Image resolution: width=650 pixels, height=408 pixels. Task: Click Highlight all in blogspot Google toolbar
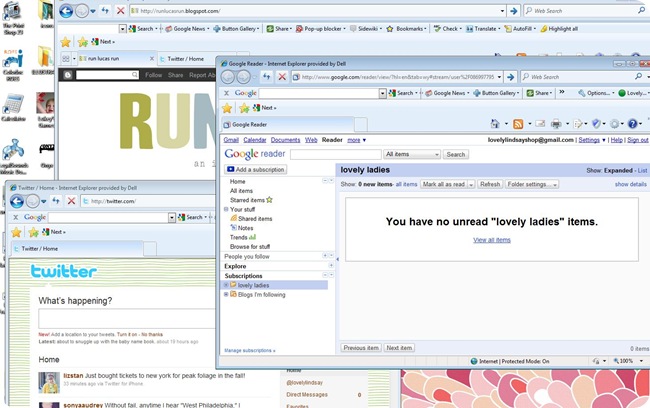tap(559, 29)
